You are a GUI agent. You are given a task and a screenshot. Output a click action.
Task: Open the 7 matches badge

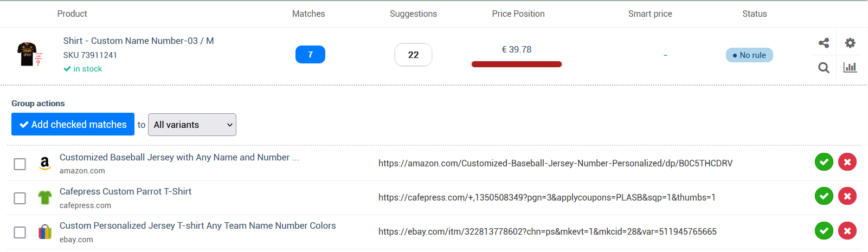(310, 55)
